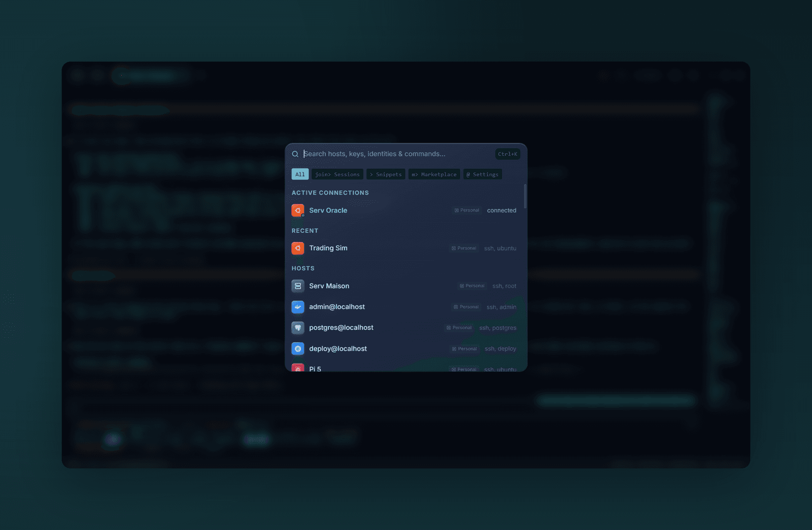Image resolution: width=812 pixels, height=530 pixels.
Task: Open the Serv Oracle active connection
Action: [406, 210]
